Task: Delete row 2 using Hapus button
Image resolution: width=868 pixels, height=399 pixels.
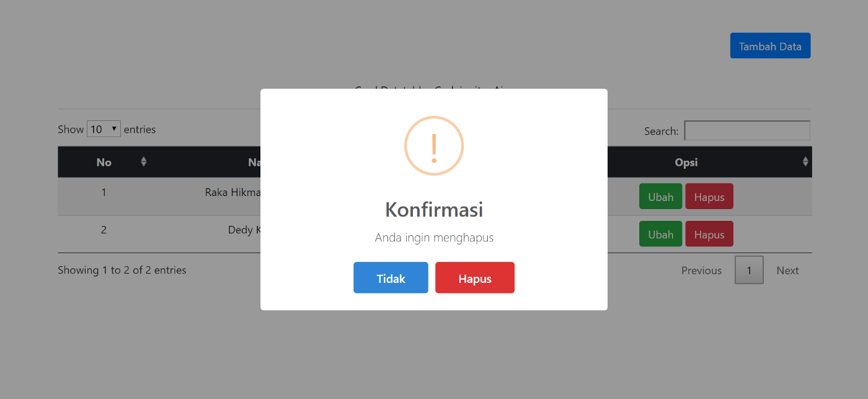Action: click(x=709, y=234)
